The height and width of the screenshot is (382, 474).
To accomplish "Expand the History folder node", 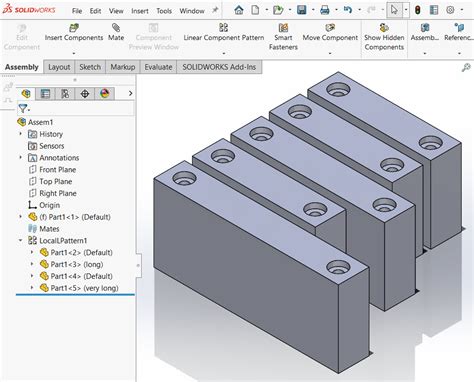I will click(x=21, y=134).
